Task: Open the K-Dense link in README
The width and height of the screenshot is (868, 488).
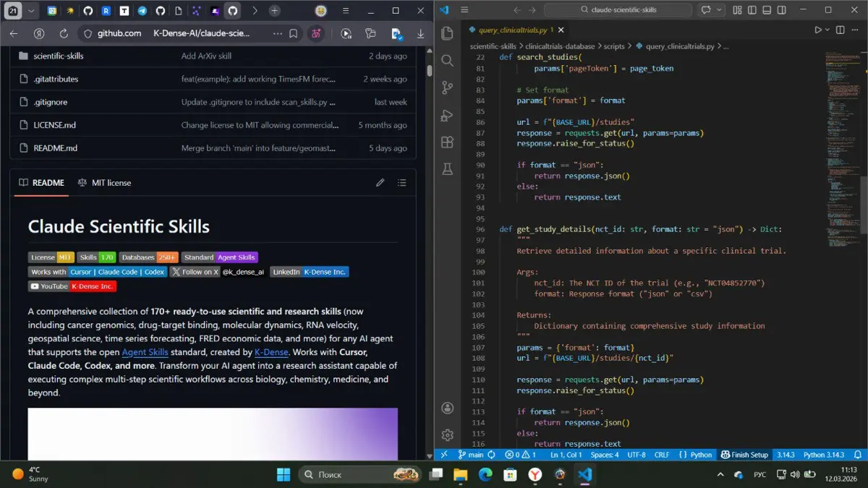Action: [x=271, y=352]
